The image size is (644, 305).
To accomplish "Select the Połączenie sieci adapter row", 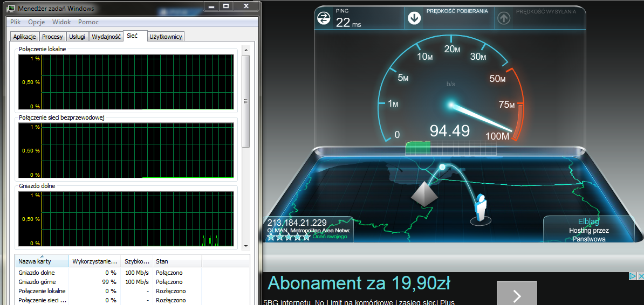I will click(132, 301).
